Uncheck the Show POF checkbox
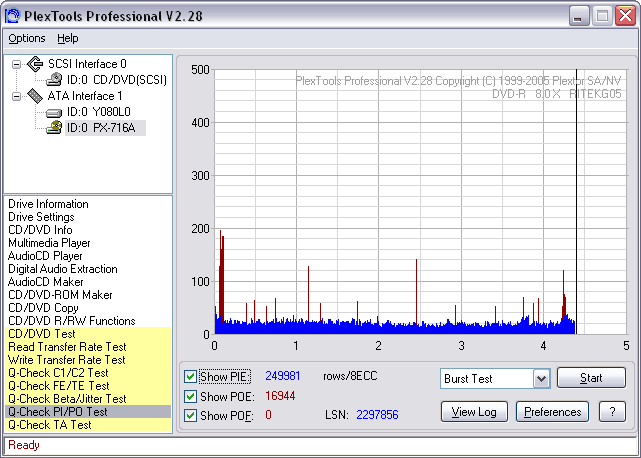The height and width of the screenshot is (458, 641). pyautogui.click(x=190, y=415)
